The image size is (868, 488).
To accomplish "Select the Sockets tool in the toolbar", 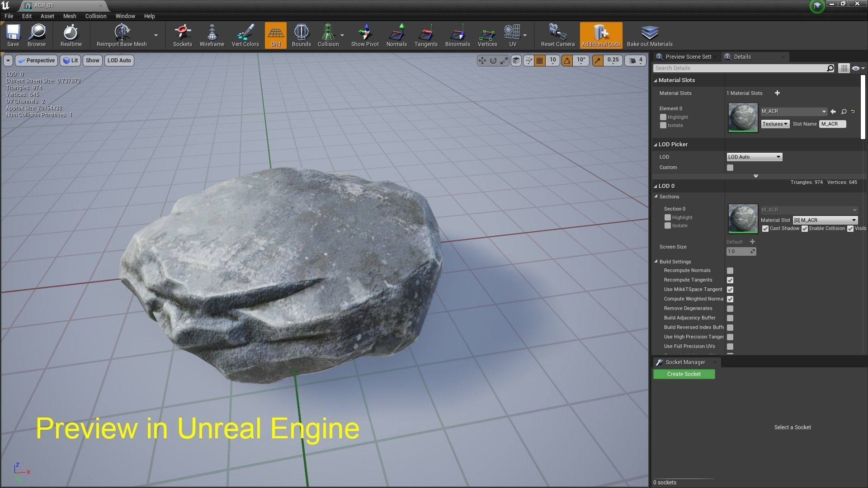I will 182,35.
